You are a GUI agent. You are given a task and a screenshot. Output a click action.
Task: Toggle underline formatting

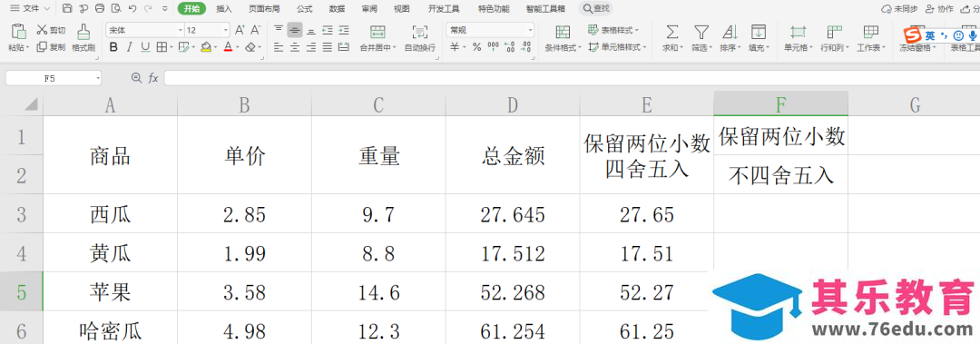click(x=145, y=47)
